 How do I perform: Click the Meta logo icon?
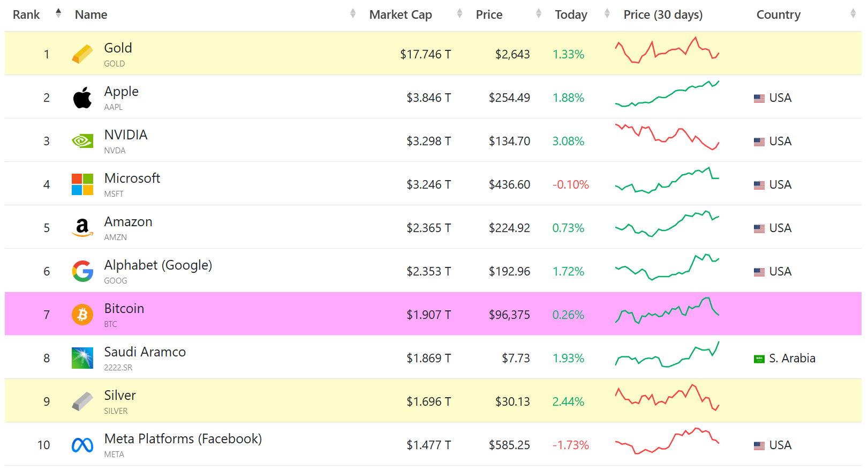click(82, 445)
